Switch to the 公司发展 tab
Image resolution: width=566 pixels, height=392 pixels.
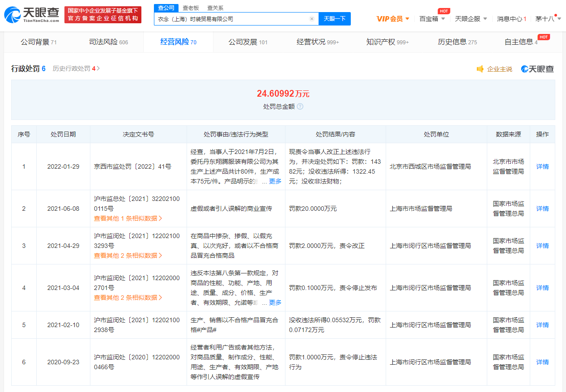[248, 42]
